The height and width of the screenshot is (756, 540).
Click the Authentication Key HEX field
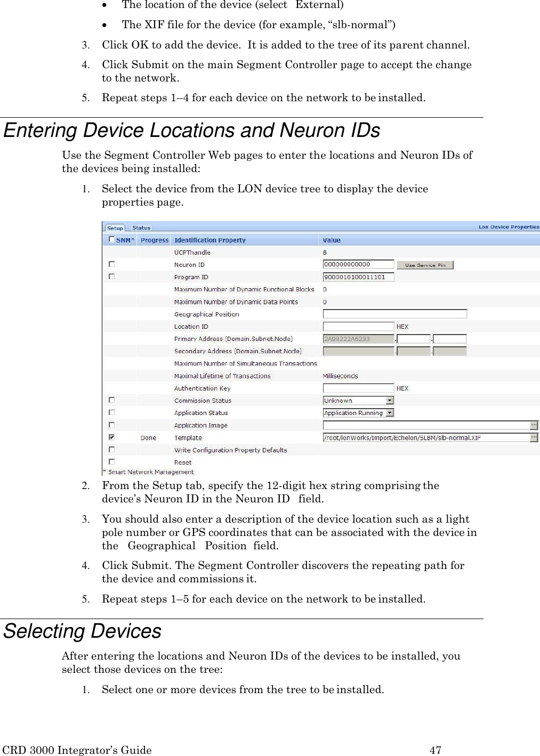[x=358, y=388]
